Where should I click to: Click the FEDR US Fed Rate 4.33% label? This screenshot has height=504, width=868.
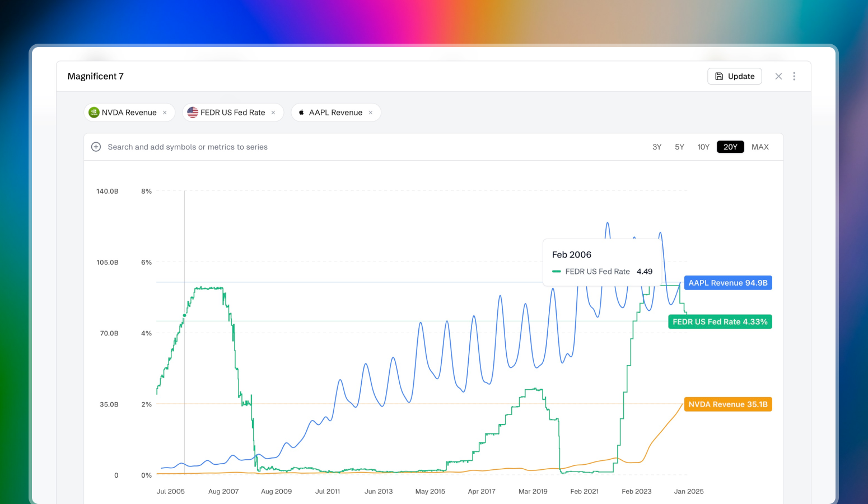[720, 322]
